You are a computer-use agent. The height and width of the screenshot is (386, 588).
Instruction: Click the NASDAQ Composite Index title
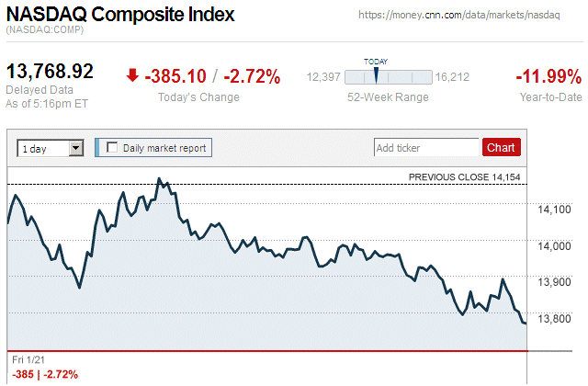coord(120,15)
